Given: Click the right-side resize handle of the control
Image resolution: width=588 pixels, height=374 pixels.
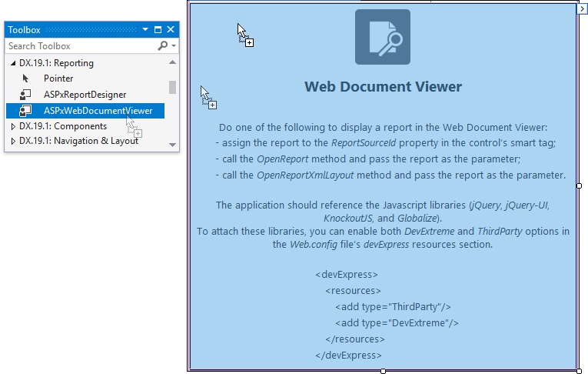Looking at the screenshot, I should [579, 185].
